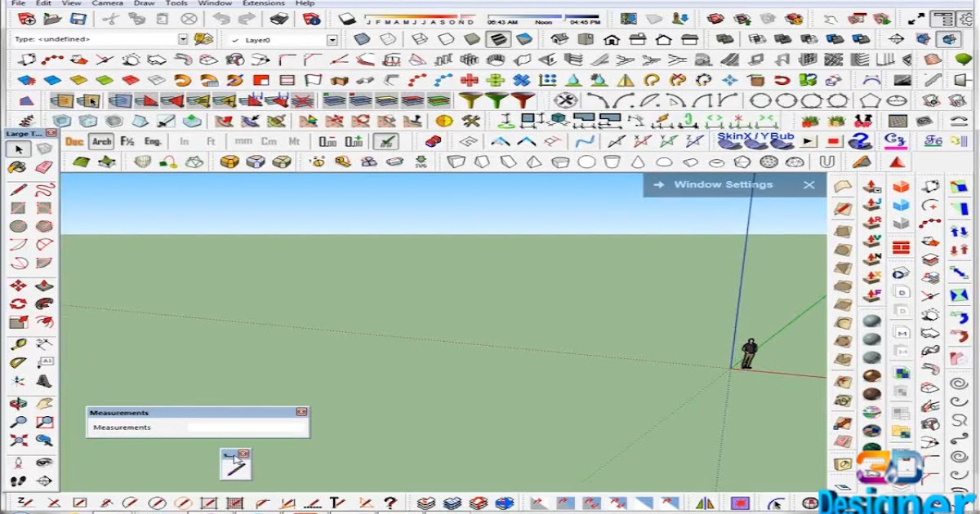Close the Window Settings banner
The height and width of the screenshot is (514, 980).
tap(808, 185)
